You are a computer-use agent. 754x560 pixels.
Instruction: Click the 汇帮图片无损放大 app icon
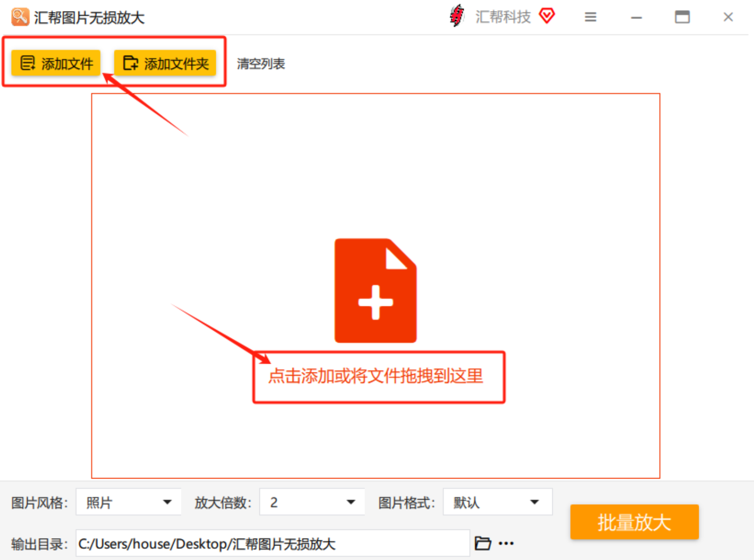coord(20,17)
